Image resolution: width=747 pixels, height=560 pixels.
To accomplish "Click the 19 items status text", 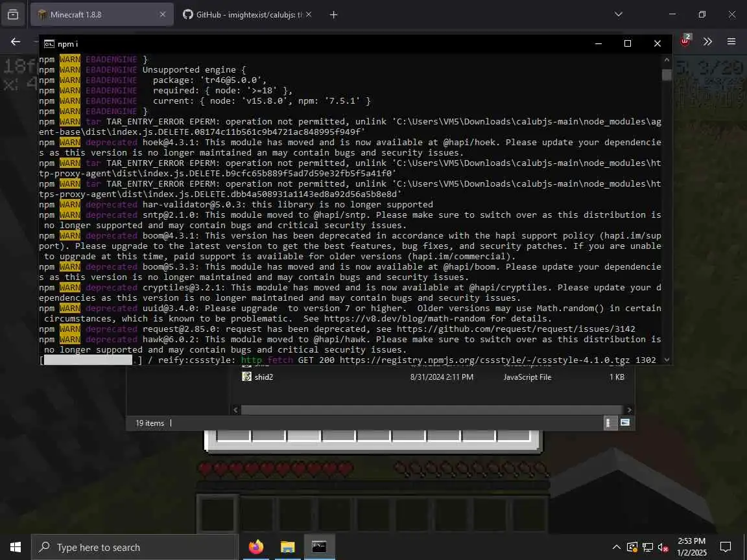I will click(x=150, y=423).
